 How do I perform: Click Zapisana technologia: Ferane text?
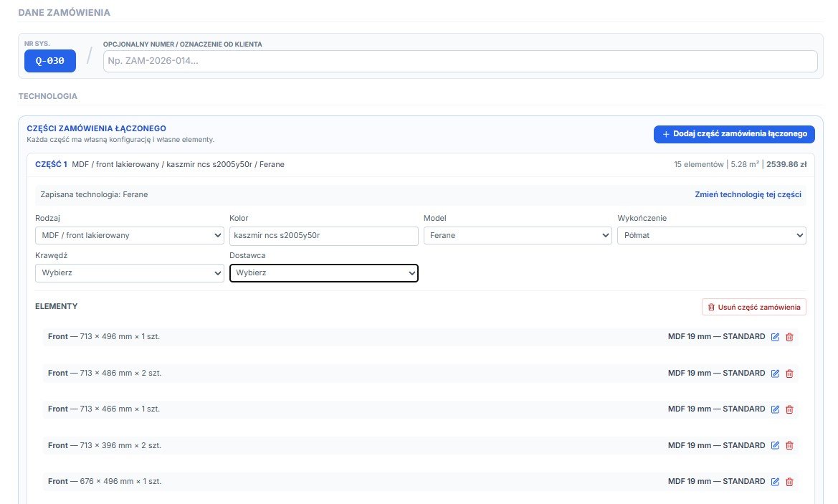coord(94,194)
